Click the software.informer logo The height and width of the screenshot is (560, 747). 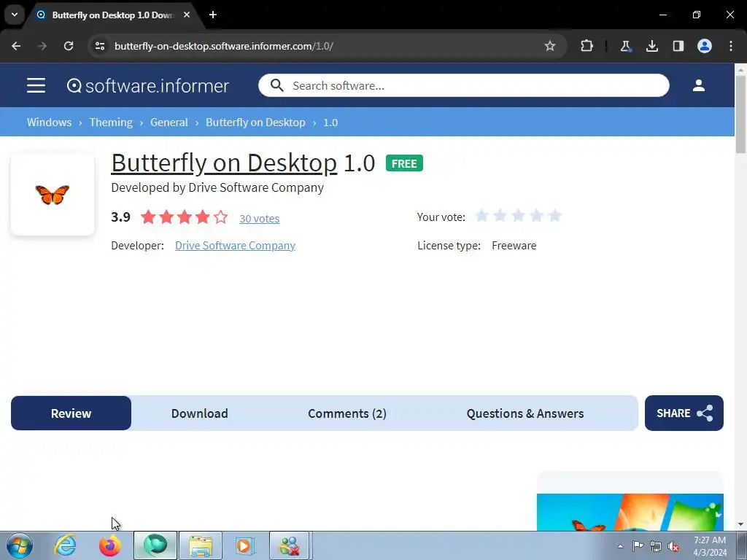(x=147, y=86)
